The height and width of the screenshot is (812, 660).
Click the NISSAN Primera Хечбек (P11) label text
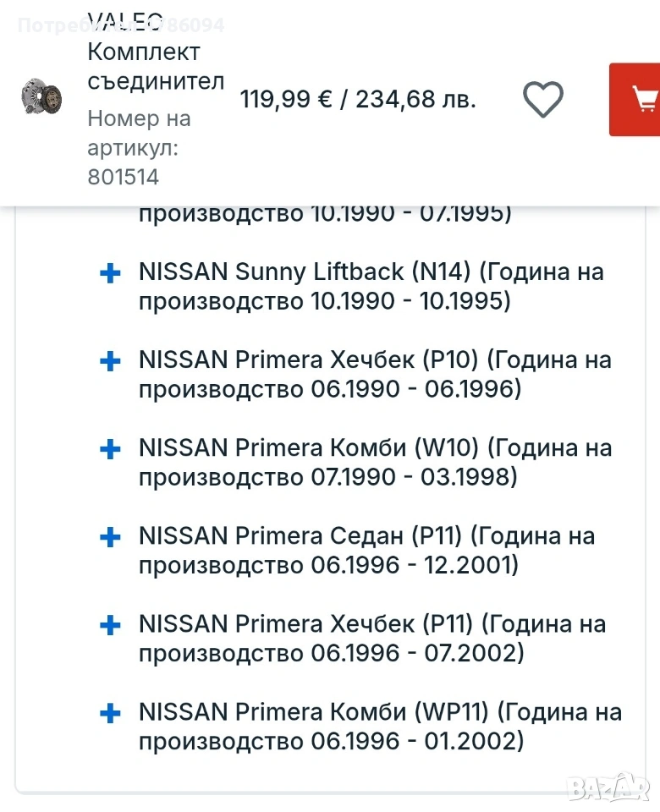coord(371,639)
